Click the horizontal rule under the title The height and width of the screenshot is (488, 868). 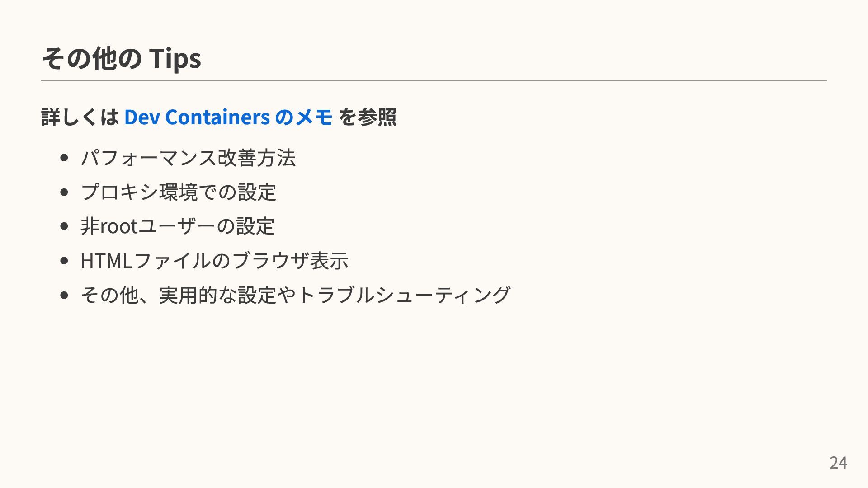pos(434,80)
